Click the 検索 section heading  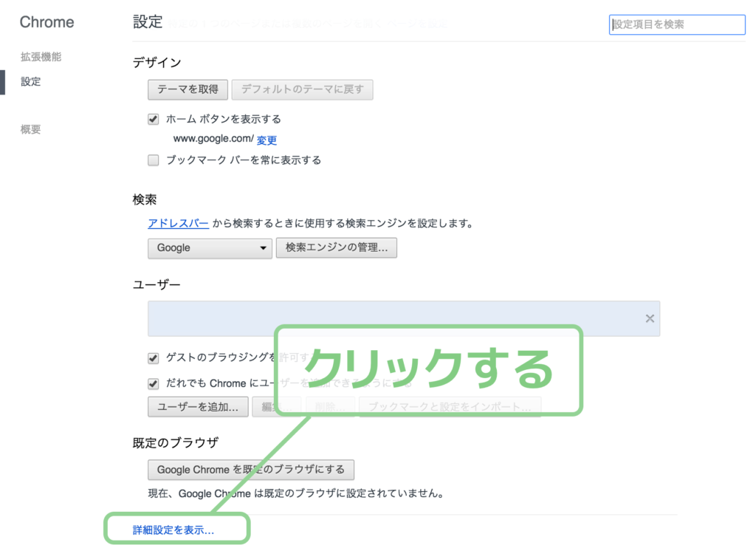(x=145, y=199)
